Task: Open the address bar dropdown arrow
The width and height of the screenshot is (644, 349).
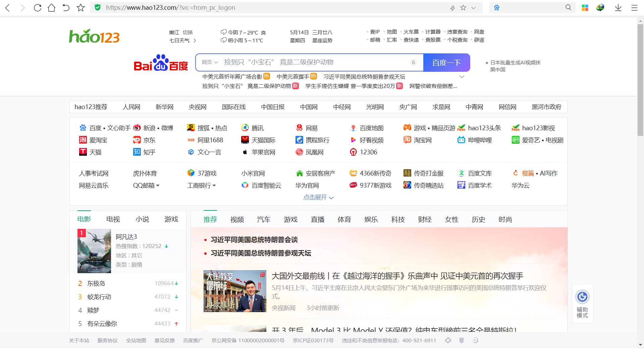Action: (x=474, y=8)
